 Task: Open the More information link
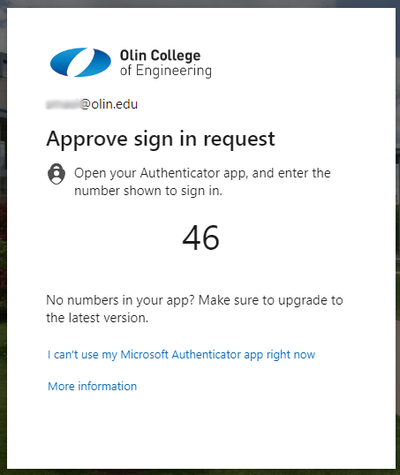(x=92, y=386)
